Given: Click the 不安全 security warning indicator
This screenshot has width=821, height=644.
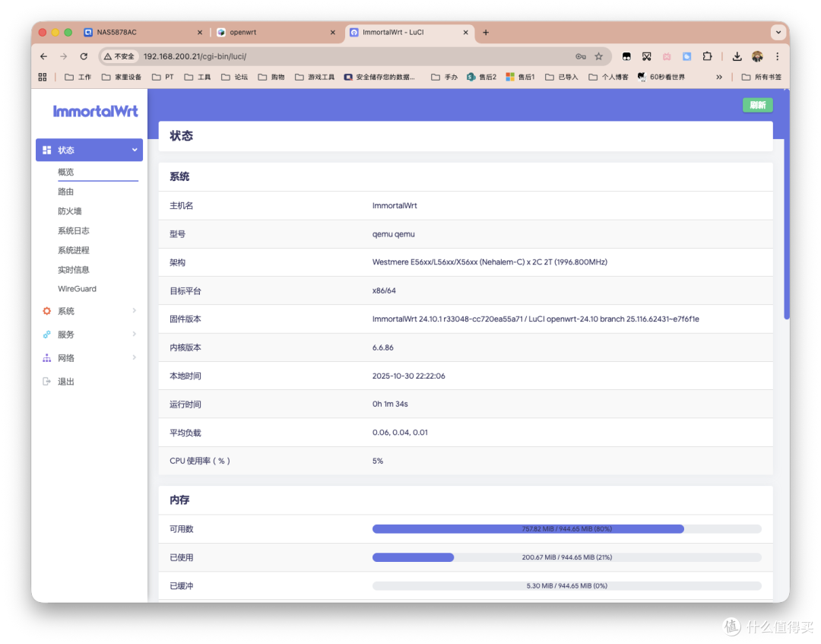Looking at the screenshot, I should (119, 56).
